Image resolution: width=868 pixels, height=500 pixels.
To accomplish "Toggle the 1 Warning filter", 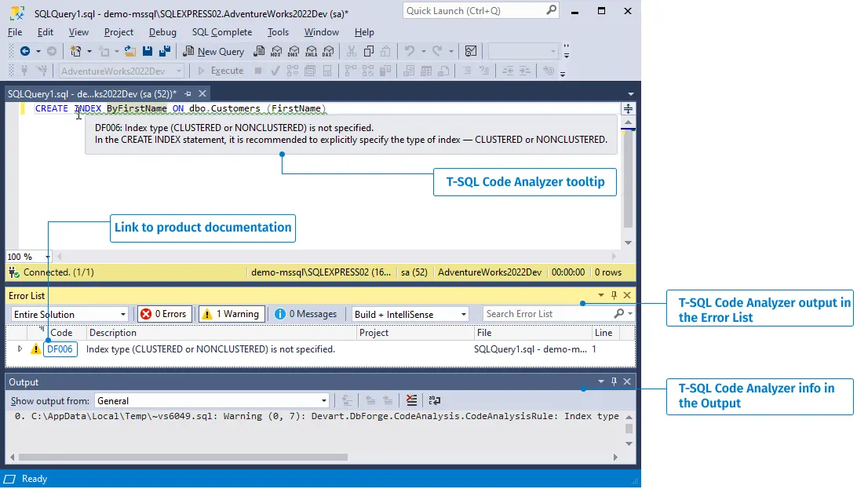I will (x=232, y=314).
